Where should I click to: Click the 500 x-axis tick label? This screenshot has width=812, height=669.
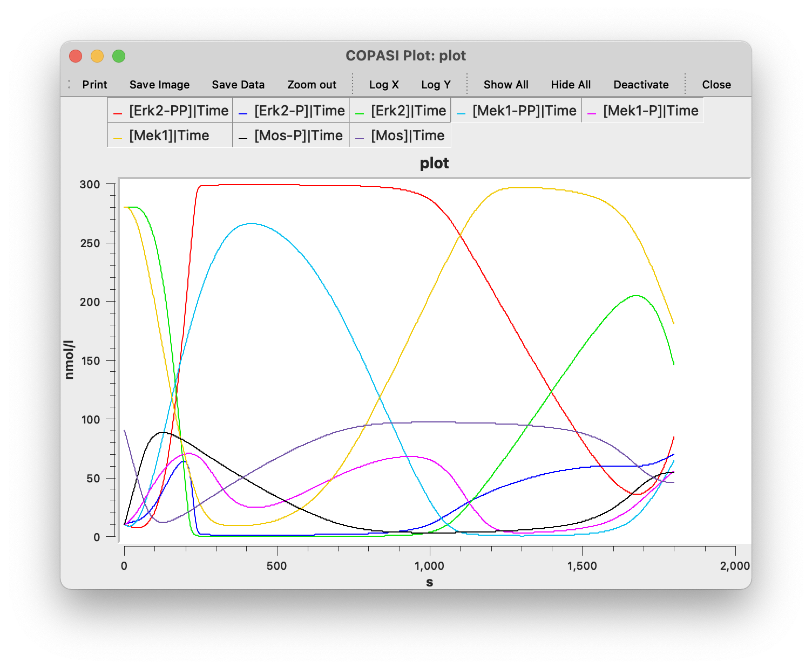click(277, 565)
